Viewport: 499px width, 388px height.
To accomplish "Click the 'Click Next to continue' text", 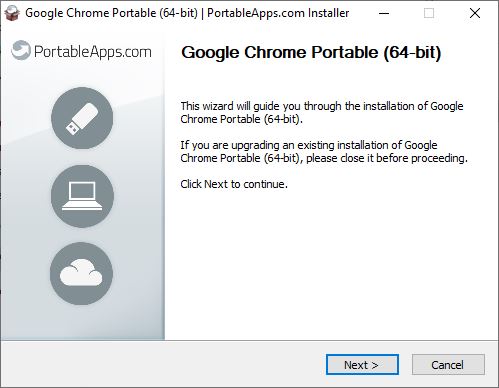I will tap(234, 184).
